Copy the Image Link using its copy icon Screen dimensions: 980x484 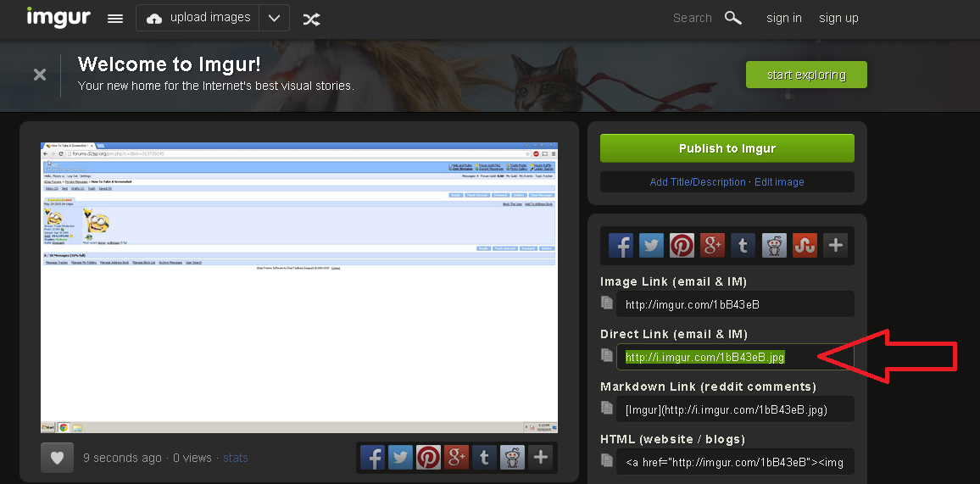tap(607, 303)
